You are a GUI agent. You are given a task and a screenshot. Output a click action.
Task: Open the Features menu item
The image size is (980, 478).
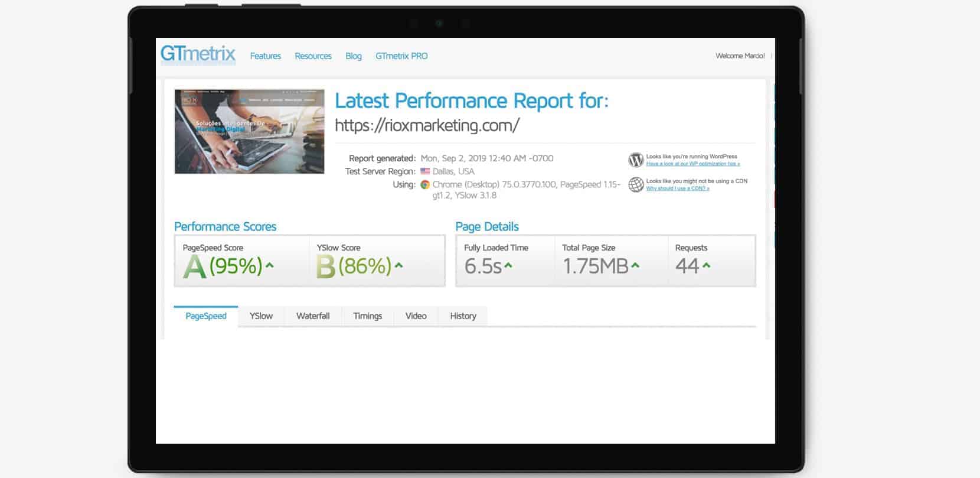[266, 56]
